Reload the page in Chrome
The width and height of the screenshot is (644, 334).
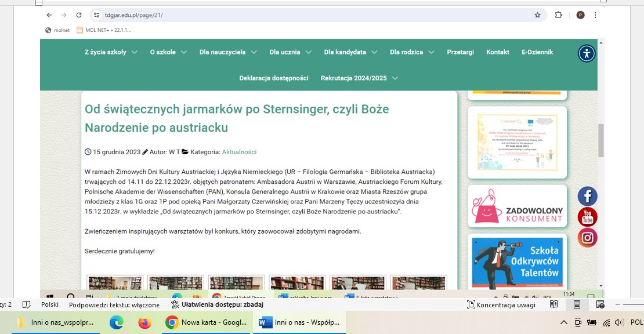[x=79, y=15]
